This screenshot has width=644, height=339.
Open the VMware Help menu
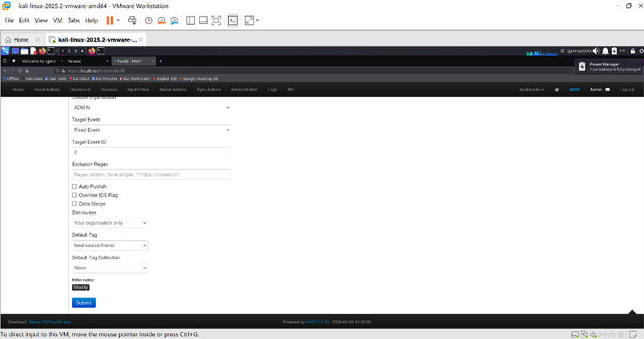(x=91, y=21)
